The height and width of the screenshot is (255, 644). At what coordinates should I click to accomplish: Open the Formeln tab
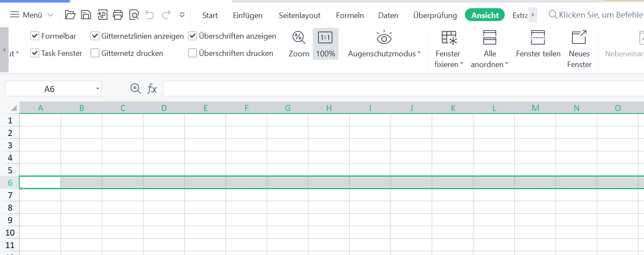click(350, 15)
